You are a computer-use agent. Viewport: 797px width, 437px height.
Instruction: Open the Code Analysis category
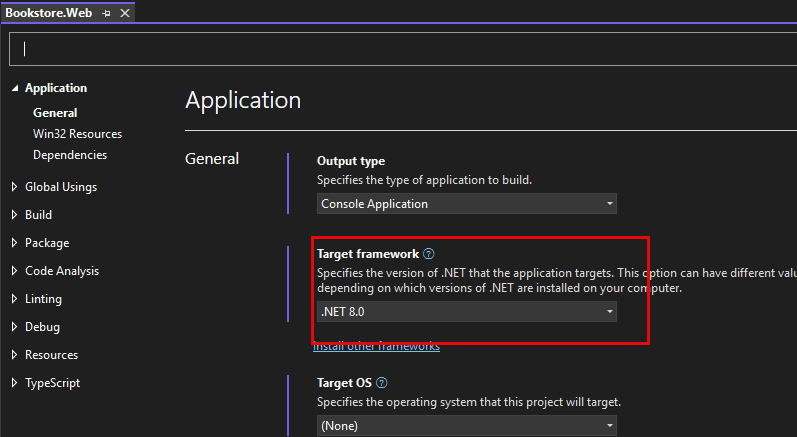pos(62,271)
